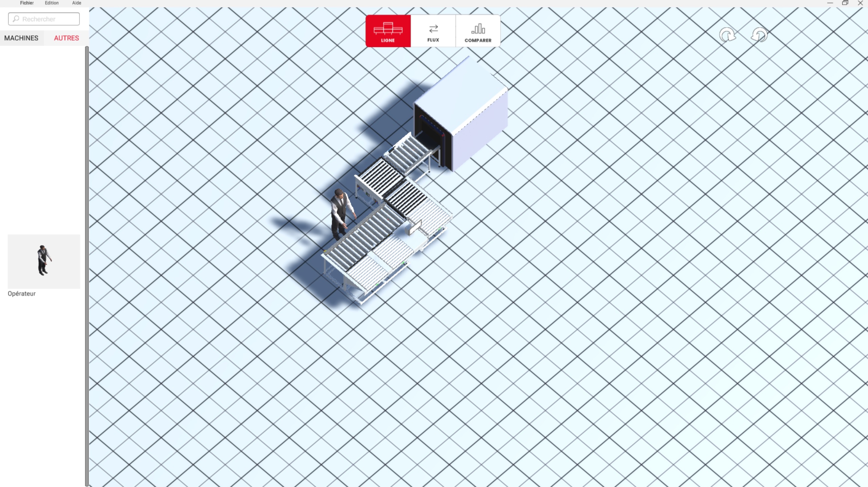868x487 pixels.
Task: Select the Opérateur from the library
Action: tap(44, 261)
